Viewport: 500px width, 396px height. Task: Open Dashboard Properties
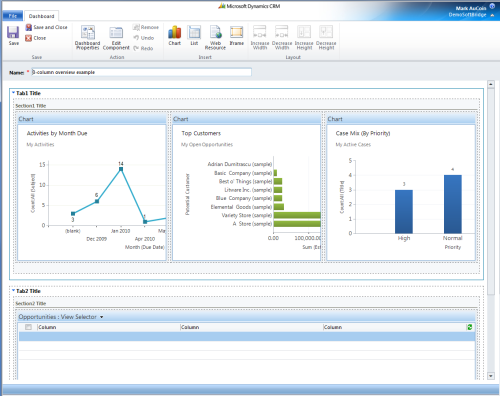[x=87, y=38]
